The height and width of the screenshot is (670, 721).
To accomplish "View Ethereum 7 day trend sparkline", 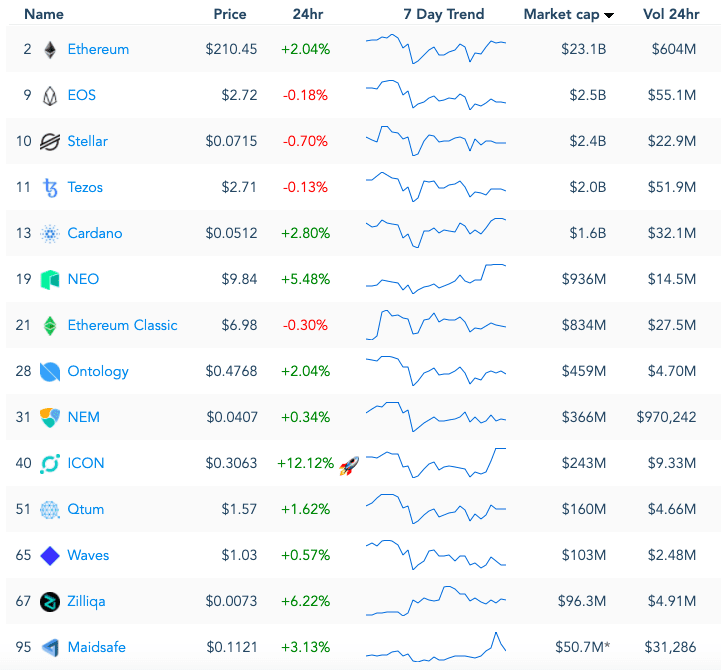I will click(436, 49).
